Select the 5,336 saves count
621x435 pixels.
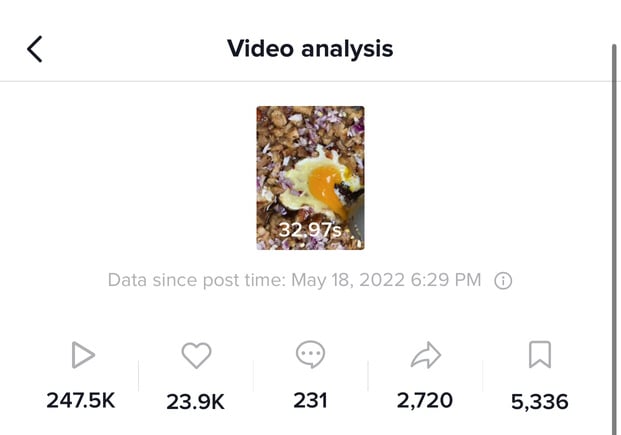[540, 402]
